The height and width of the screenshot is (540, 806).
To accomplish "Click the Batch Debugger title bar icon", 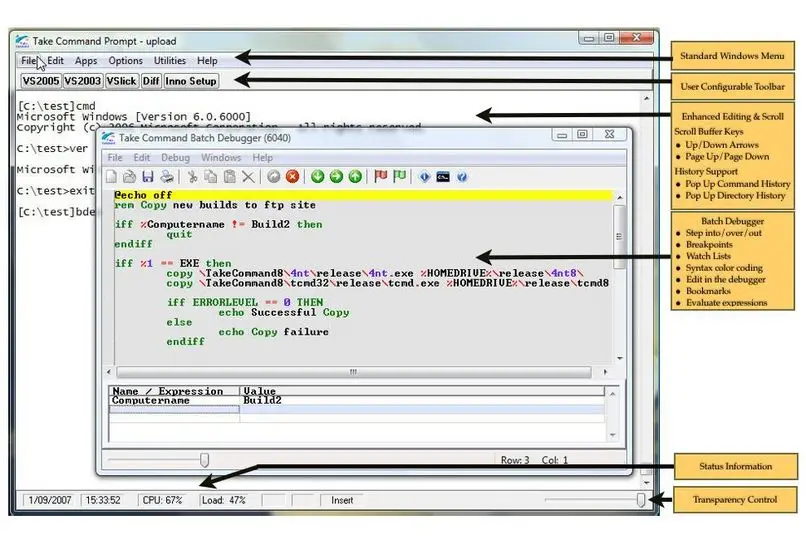I will pos(108,138).
